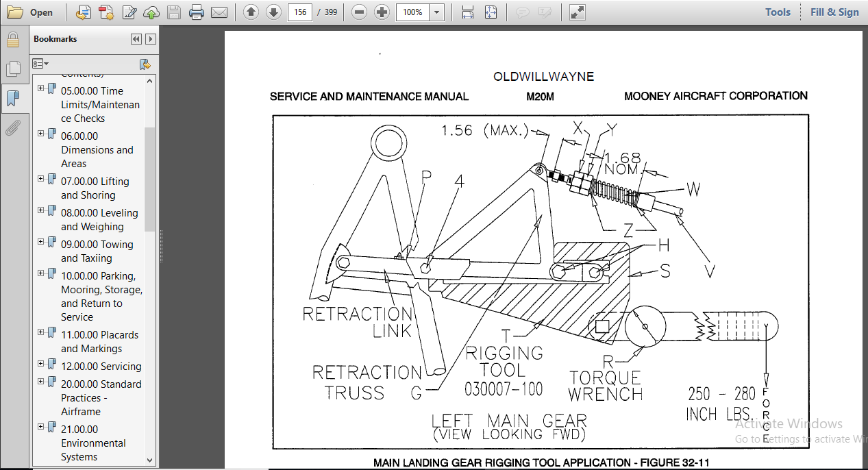Click the 'TORQUE WRENCH' label in diagram
Viewport: 868px width, 470px height.
(606, 386)
